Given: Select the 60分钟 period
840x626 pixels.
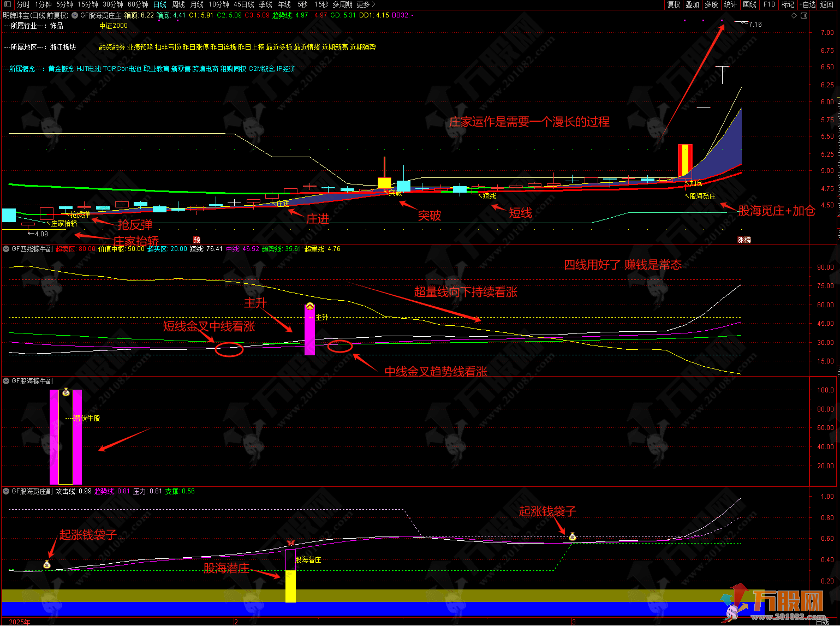Looking at the screenshot, I should [x=138, y=4].
